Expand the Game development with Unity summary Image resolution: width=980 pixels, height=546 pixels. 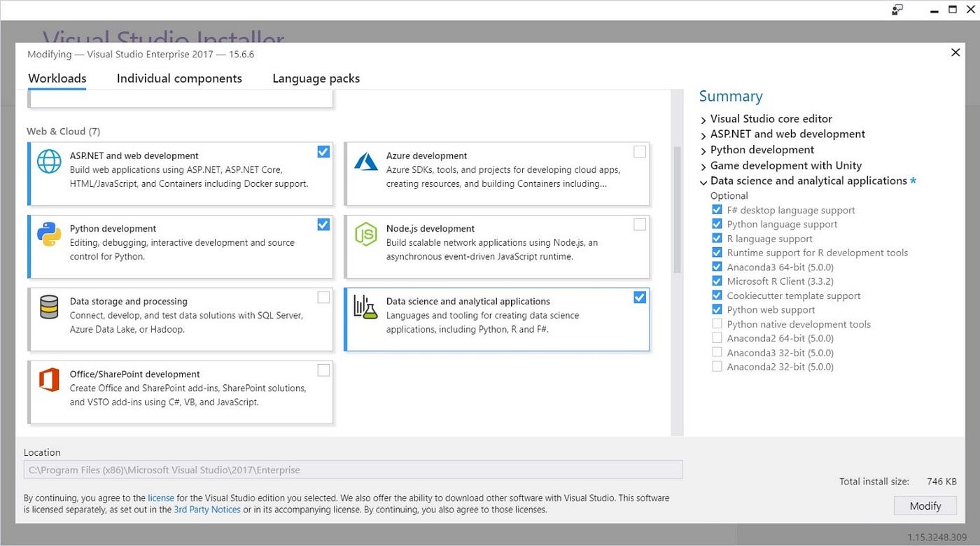[703, 165]
